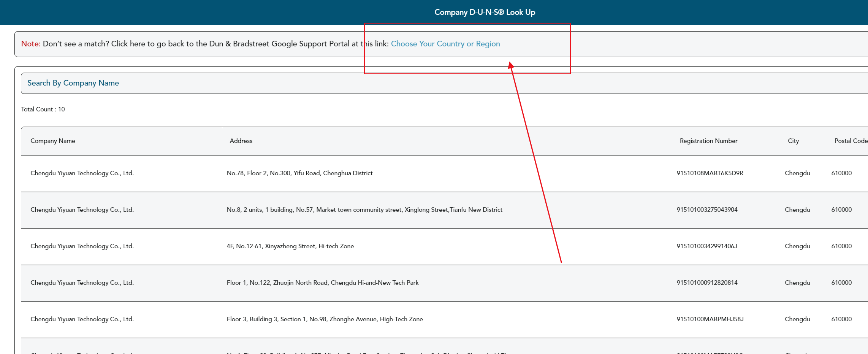
Task: Click the Company Name column header
Action: [x=53, y=141]
